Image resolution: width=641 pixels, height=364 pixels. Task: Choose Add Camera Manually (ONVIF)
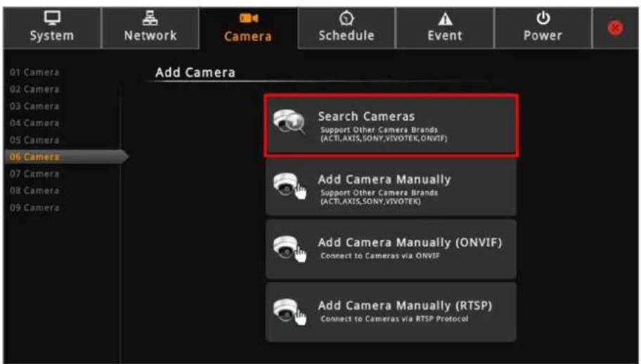click(391, 249)
